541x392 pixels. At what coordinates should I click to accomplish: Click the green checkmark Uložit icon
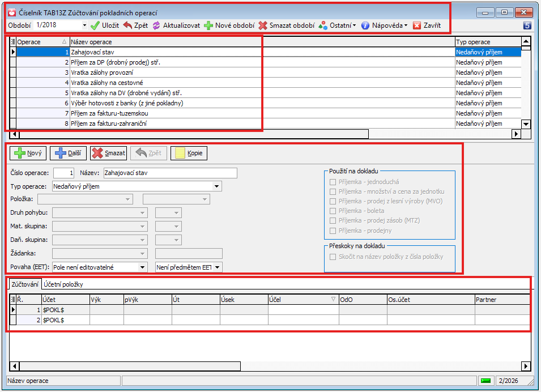[95, 25]
